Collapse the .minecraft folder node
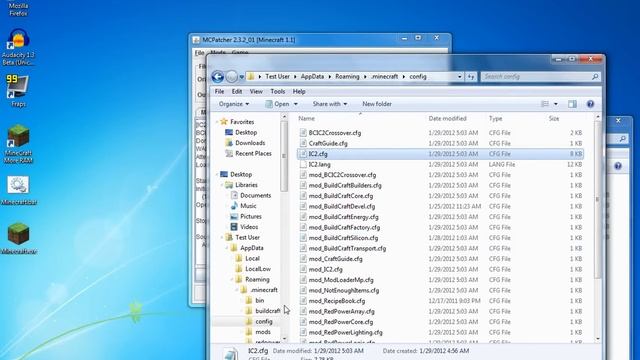Image resolution: width=640 pixels, height=360 pixels. tap(237, 290)
